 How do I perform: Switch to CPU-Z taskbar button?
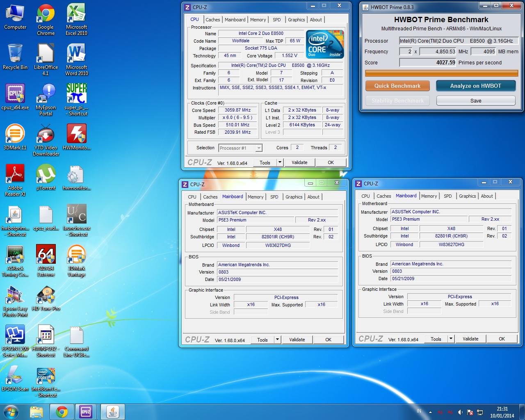pyautogui.click(x=86, y=412)
